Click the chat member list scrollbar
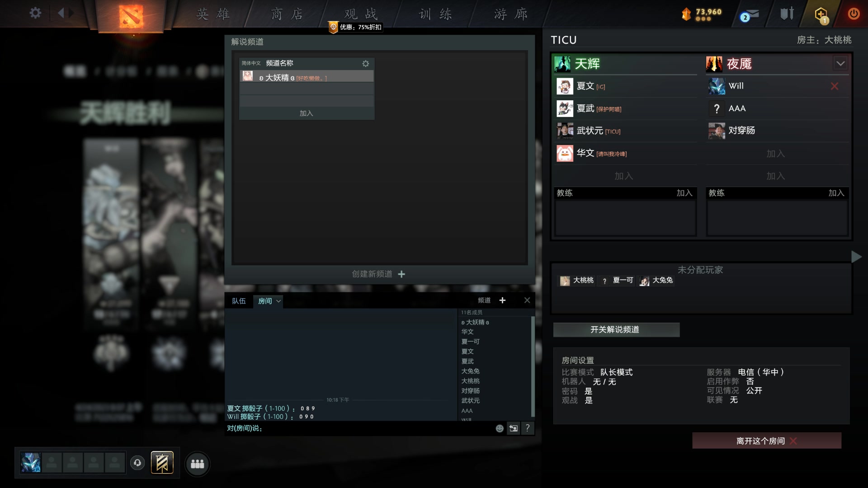Screen dimensions: 868x488 533,366
